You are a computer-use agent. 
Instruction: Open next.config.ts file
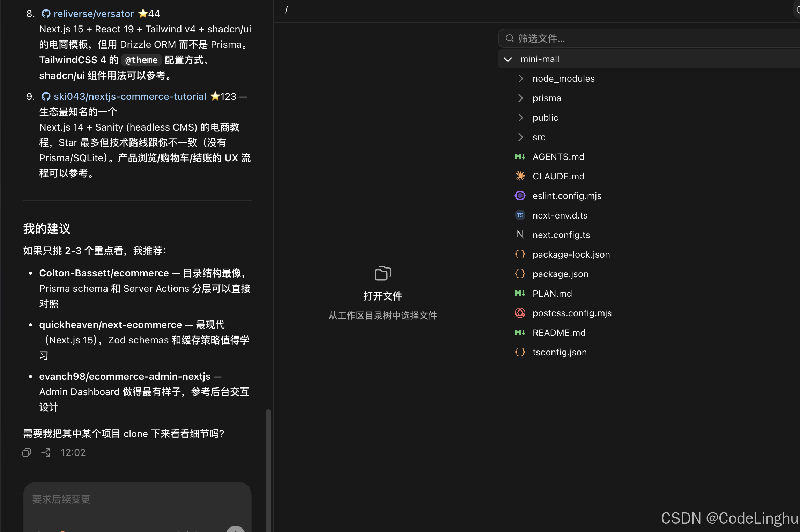[x=561, y=235]
